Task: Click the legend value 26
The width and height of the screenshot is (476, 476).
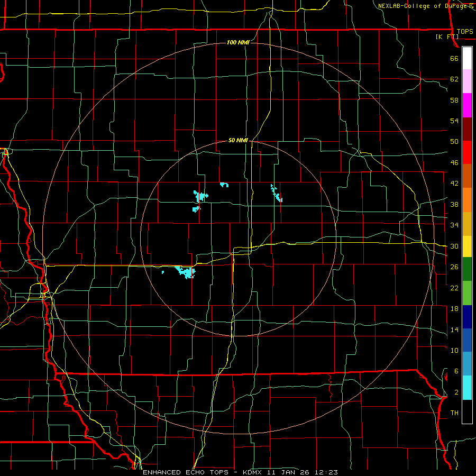Action: click(454, 267)
